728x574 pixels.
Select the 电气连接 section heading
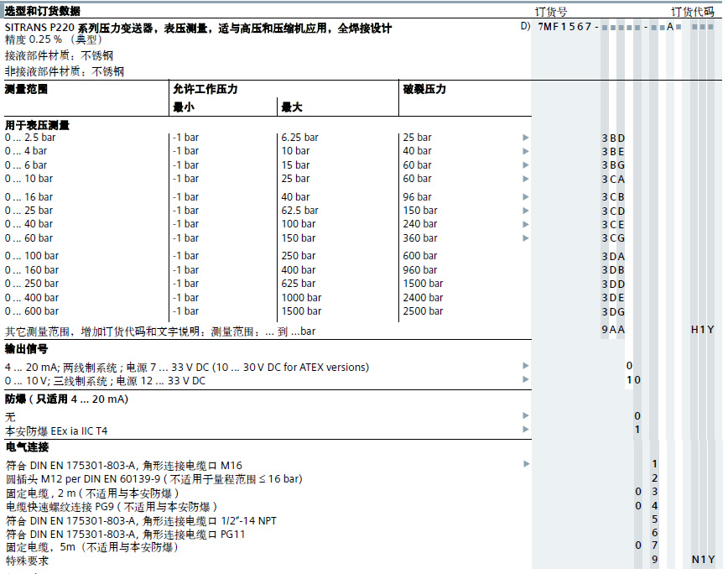point(27,447)
